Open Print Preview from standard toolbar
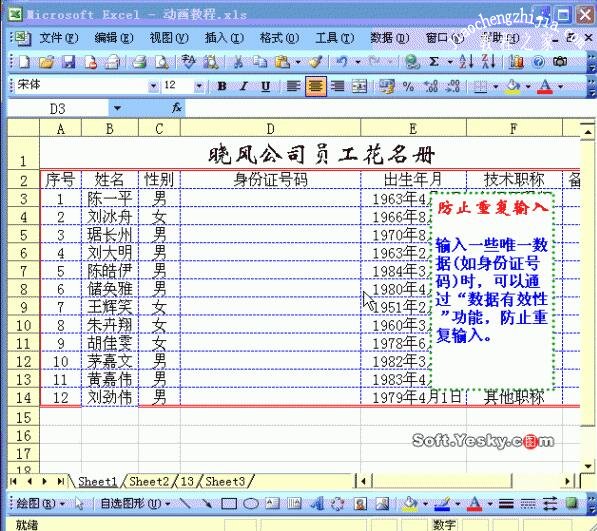Viewport: 597px width, 531px height. point(162,62)
